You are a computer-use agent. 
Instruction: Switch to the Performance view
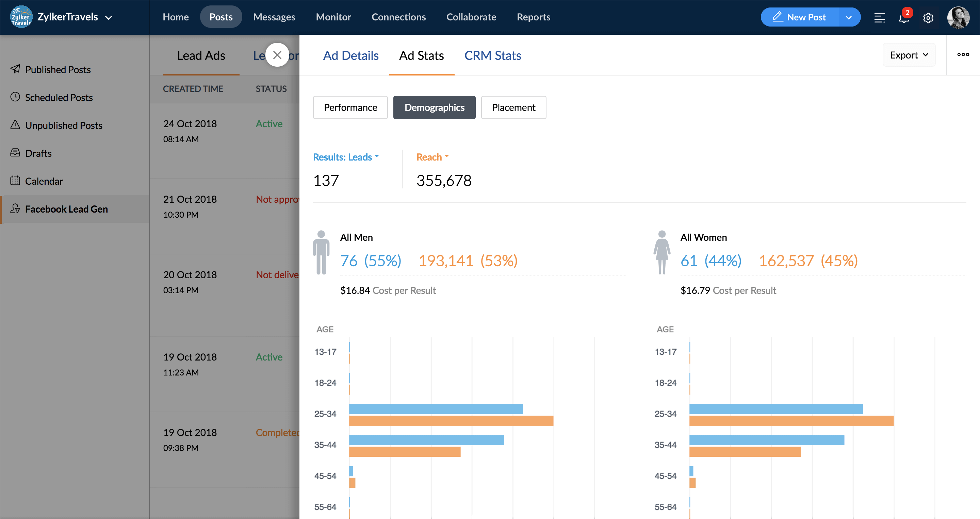point(350,107)
